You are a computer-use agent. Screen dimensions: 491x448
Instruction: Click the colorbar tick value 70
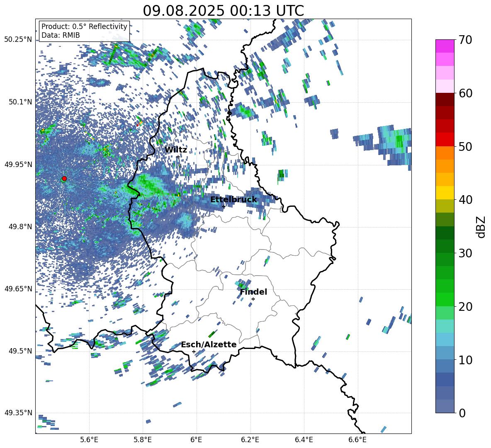click(x=465, y=40)
